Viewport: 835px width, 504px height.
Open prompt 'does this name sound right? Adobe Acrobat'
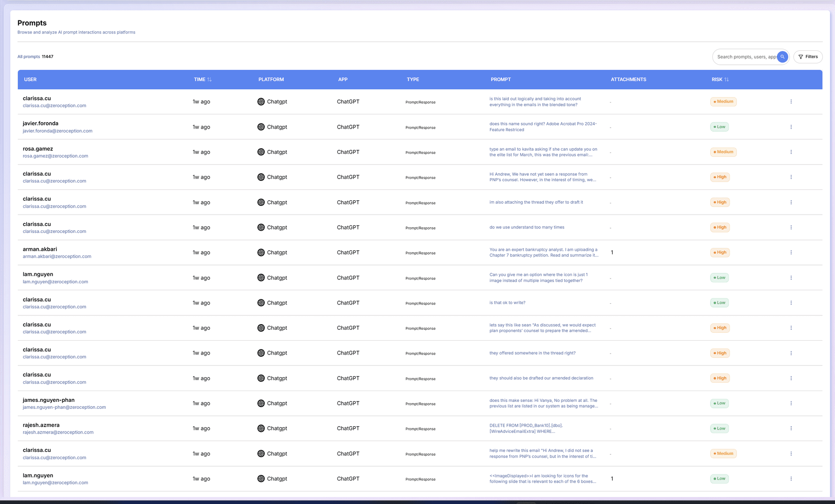pyautogui.click(x=543, y=127)
